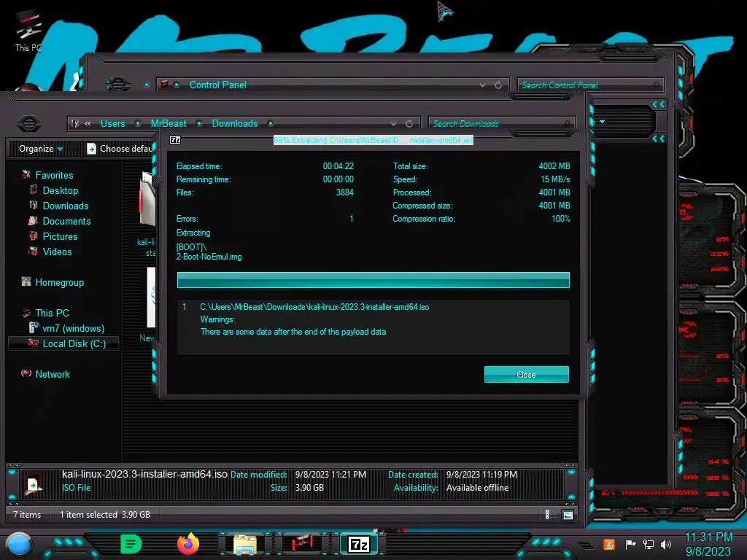Click the volume speaker tray icon

point(666,544)
